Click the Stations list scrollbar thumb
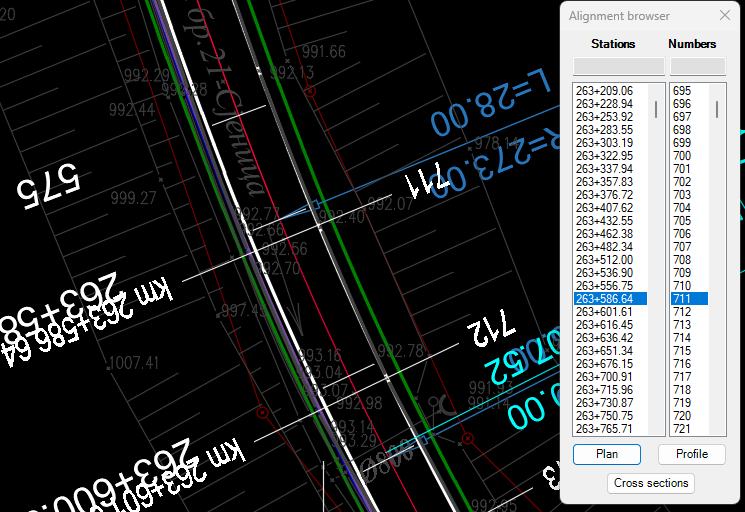Image resolution: width=745 pixels, height=512 pixels. point(656,109)
